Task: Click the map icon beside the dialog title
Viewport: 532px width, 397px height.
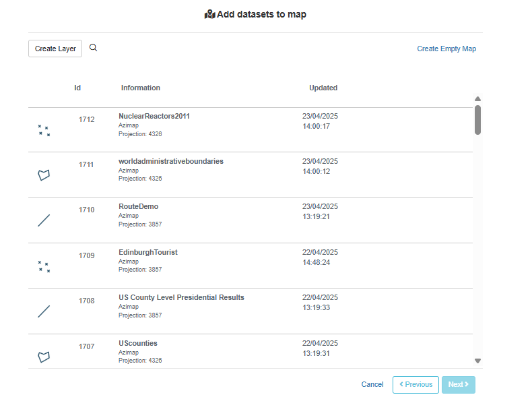Action: (x=209, y=14)
